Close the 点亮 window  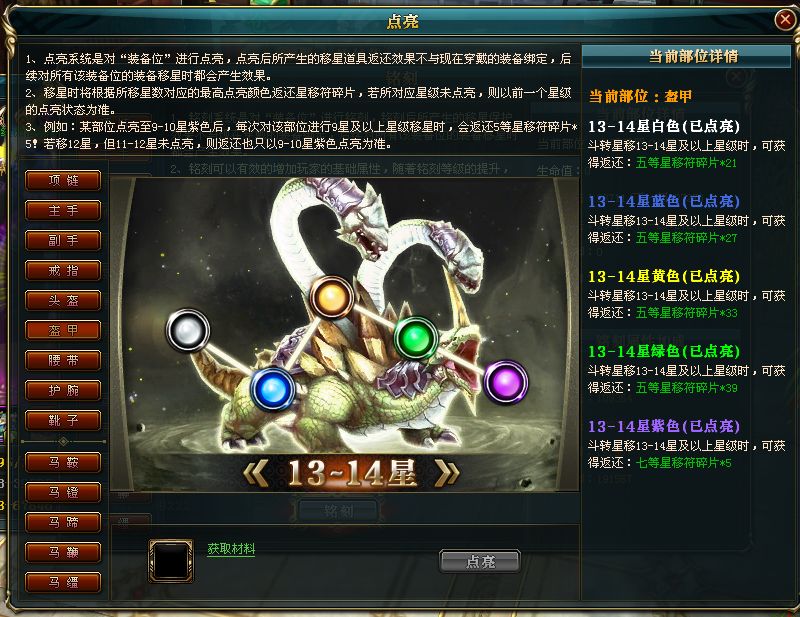point(784,20)
